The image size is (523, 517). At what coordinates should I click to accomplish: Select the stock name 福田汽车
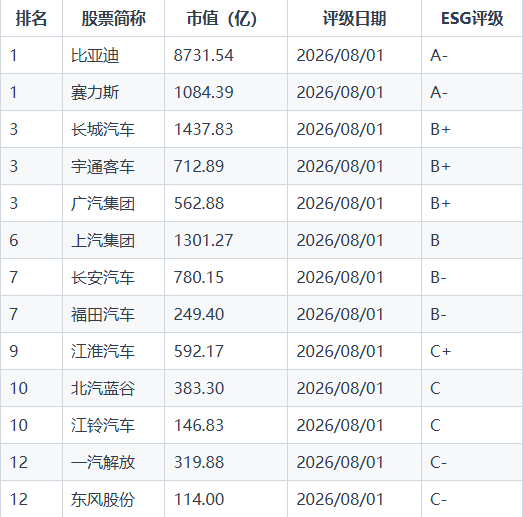point(103,315)
